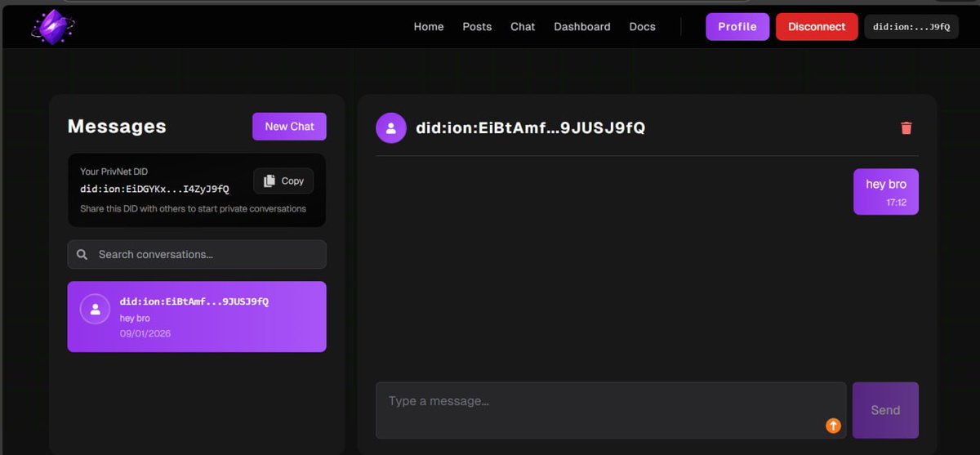980x455 pixels.
Task: Start a New Chat
Action: tap(289, 127)
